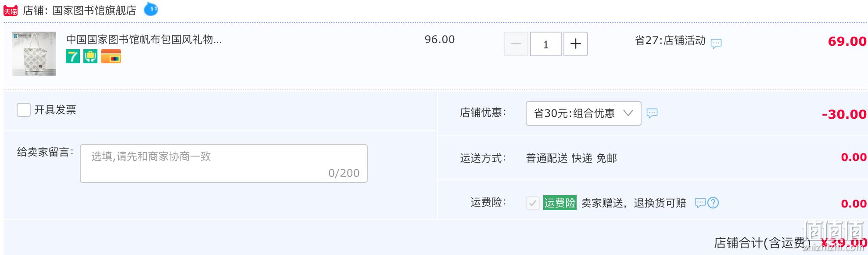Screen dimensions: 868x255
Task: Open Wangwang chat with the seller
Action: pos(151,9)
